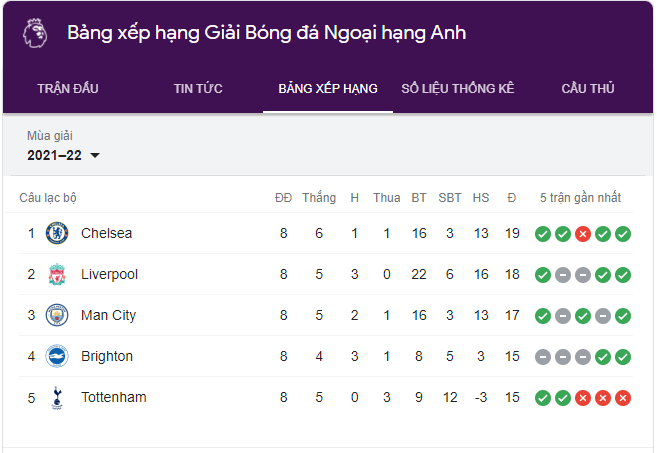Click Liverpool's first green win icon
This screenshot has height=453, width=657.
[x=542, y=275]
